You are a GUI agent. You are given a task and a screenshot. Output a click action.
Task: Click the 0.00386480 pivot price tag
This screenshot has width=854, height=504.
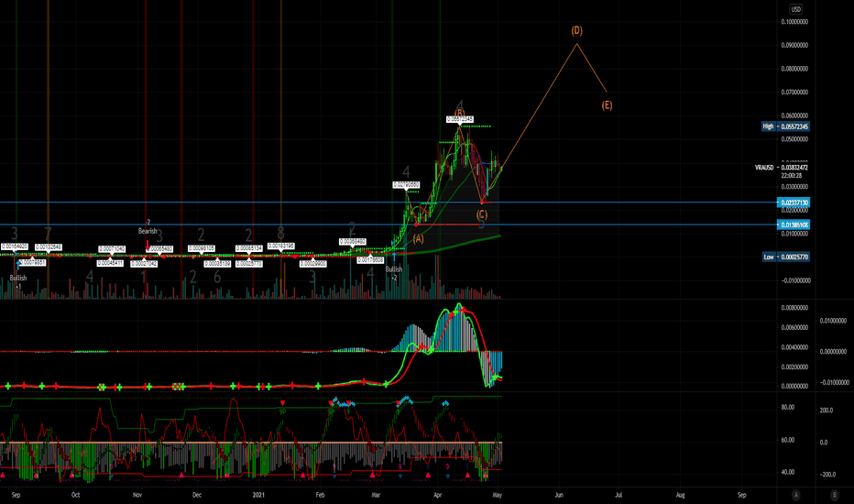coord(353,242)
